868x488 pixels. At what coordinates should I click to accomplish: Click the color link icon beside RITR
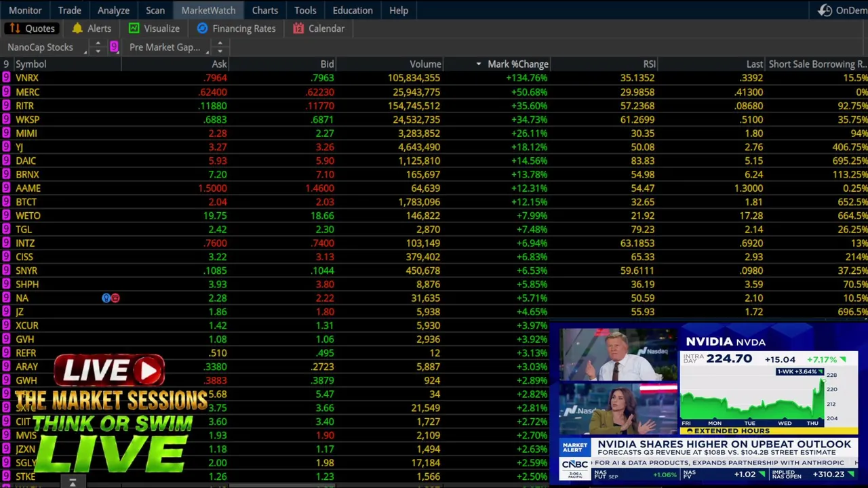[x=6, y=106]
